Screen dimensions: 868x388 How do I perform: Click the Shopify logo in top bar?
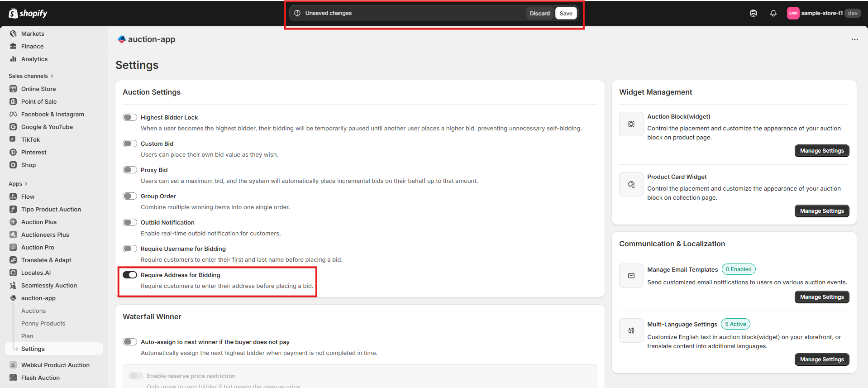pos(28,13)
